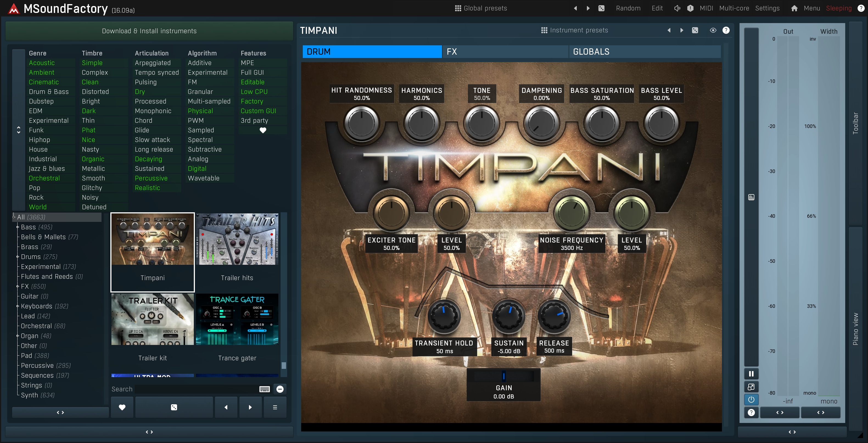Open the Global presets grid

click(x=480, y=8)
